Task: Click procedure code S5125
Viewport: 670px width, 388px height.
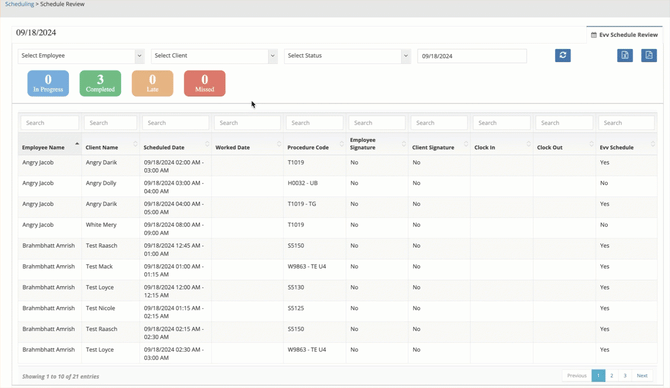Action: (x=296, y=308)
